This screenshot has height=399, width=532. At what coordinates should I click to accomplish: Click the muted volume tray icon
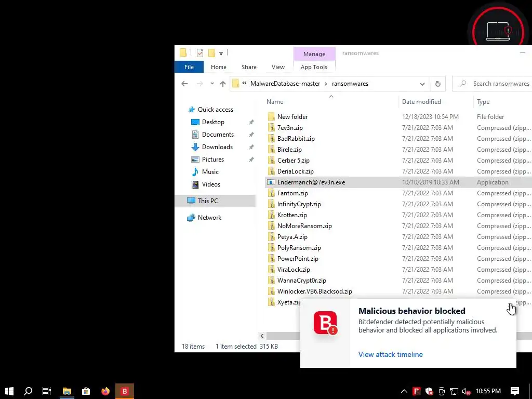466,392
